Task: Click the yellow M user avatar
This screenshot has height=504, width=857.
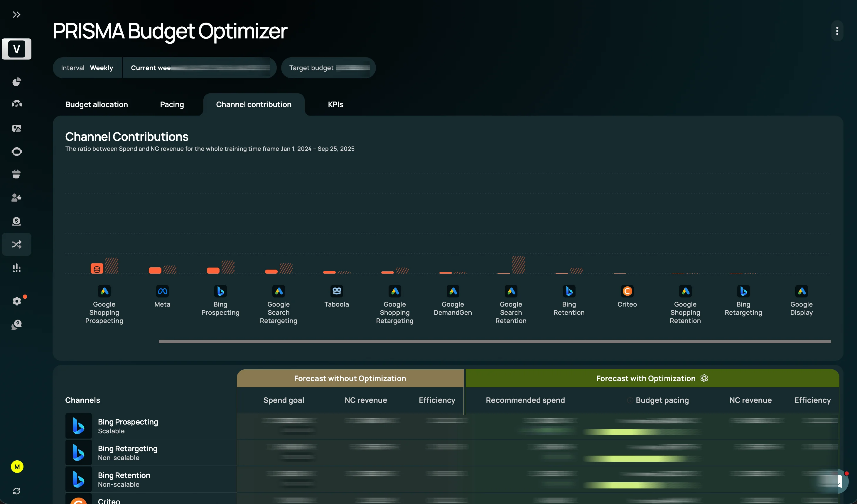Action: pos(17,467)
